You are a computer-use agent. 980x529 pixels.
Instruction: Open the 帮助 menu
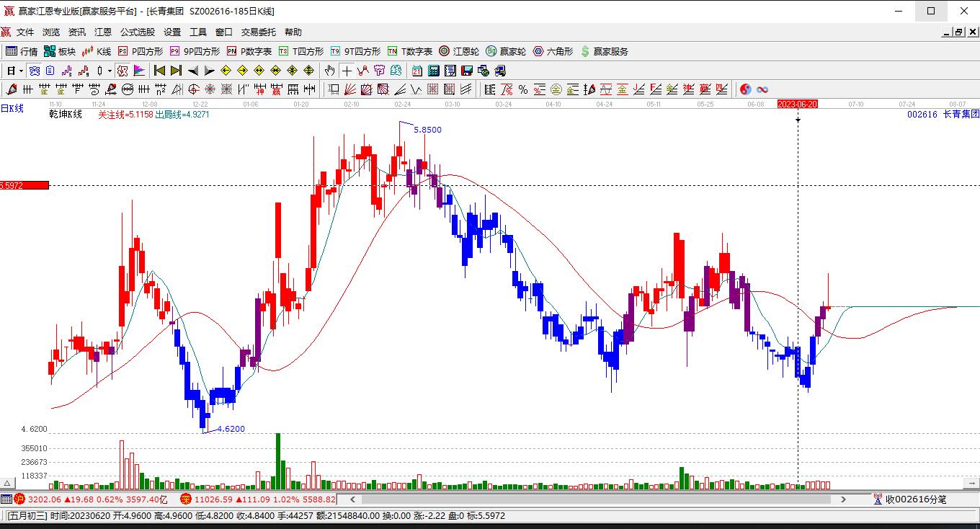pyautogui.click(x=293, y=32)
